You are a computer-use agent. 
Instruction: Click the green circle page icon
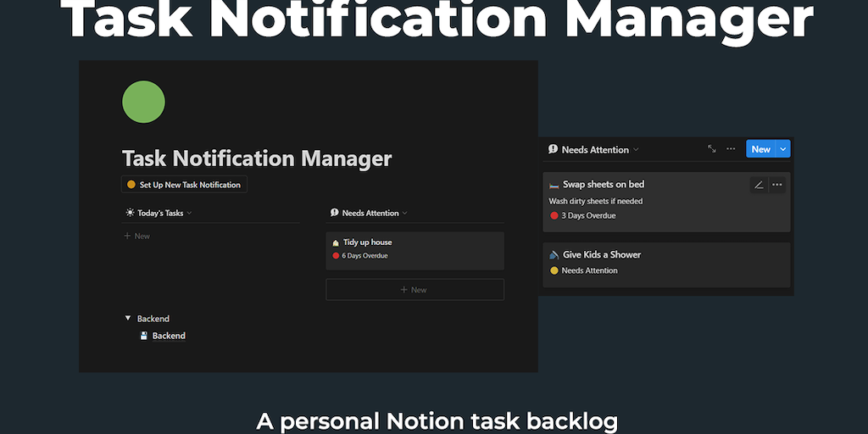(143, 102)
